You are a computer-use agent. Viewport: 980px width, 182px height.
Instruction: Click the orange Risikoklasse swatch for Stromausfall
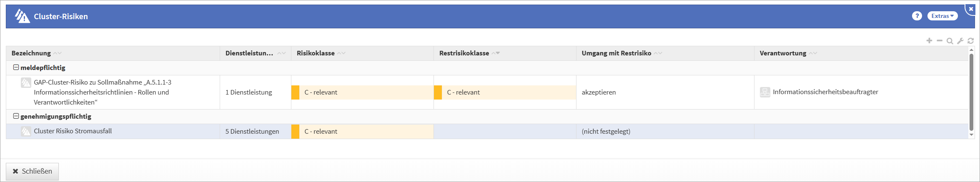point(295,132)
